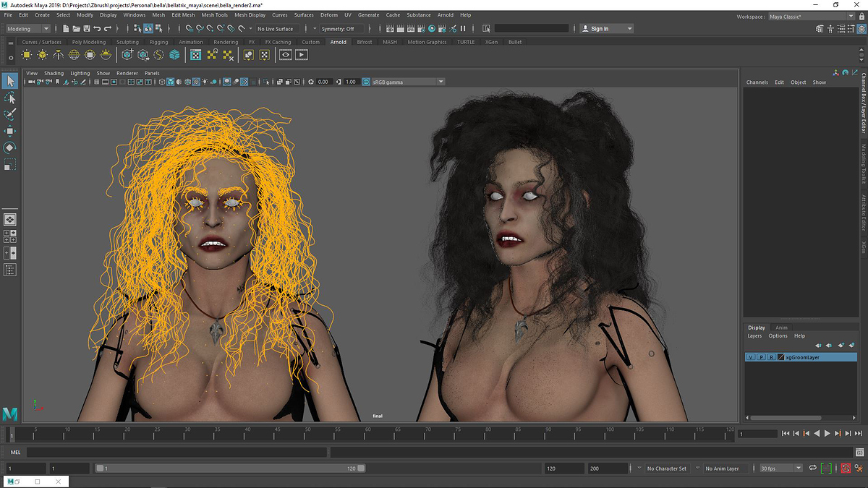Open the No Live Surface field

[x=276, y=29]
